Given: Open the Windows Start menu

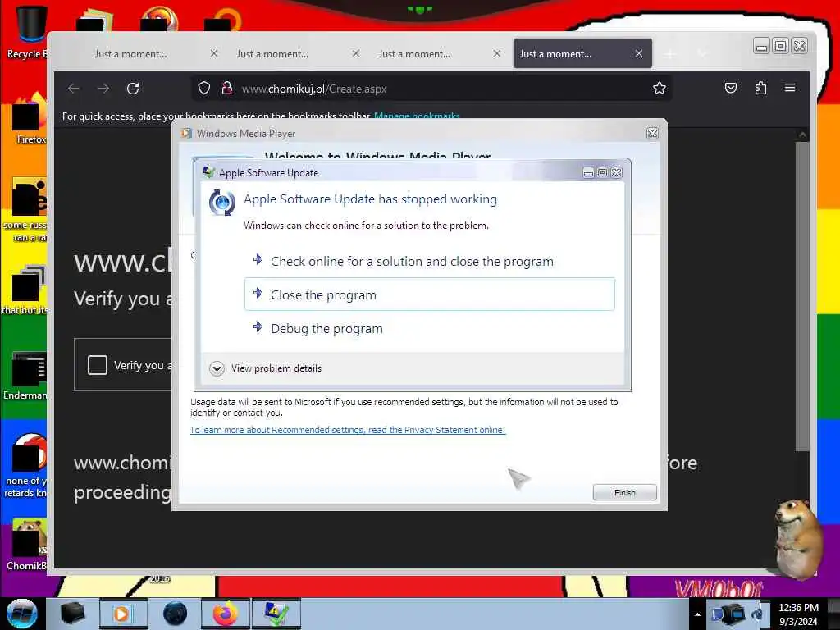Looking at the screenshot, I should point(21,614).
